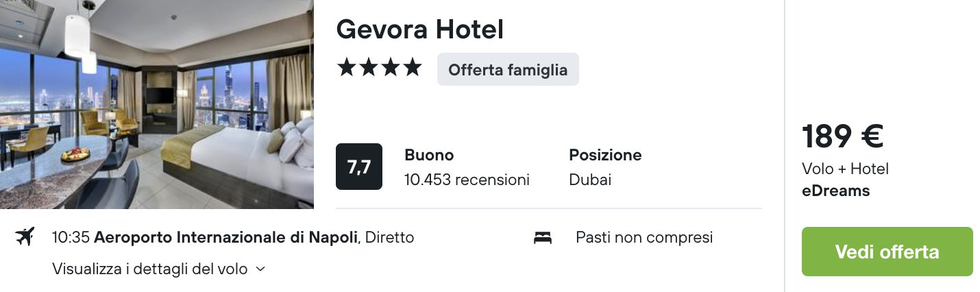Screen dimensions: 980x292
Task: Click the 189 € price
Action: pyautogui.click(x=842, y=136)
